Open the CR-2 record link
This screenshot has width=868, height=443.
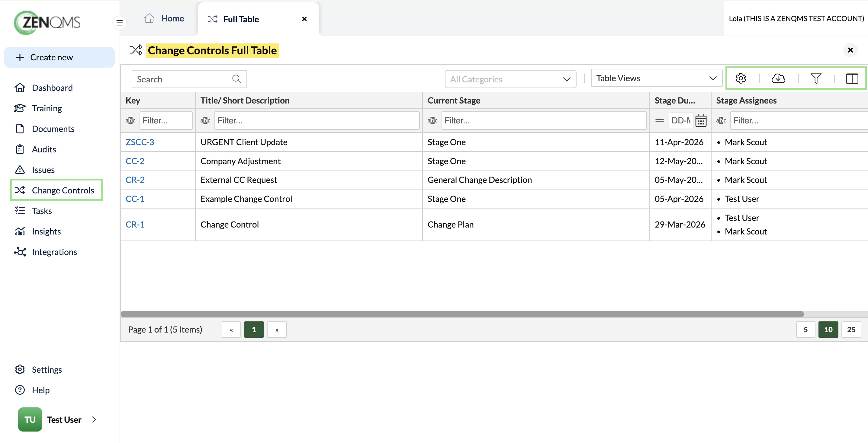(x=135, y=180)
